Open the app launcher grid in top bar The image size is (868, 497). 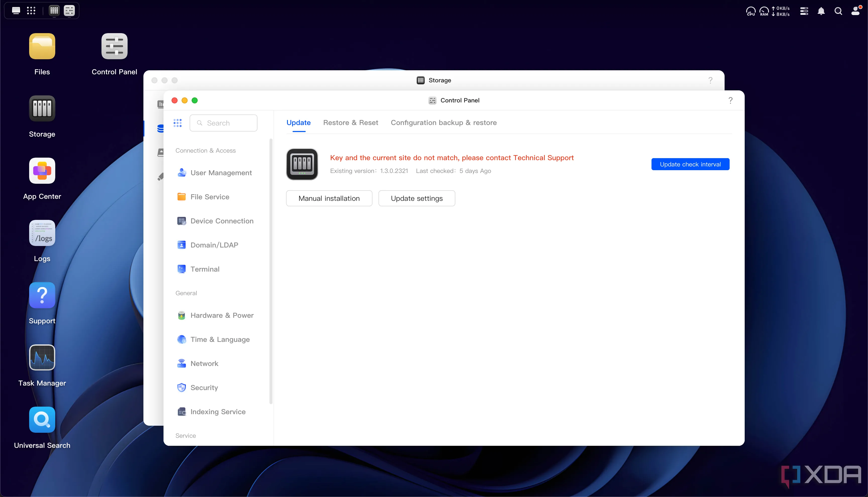(31, 11)
